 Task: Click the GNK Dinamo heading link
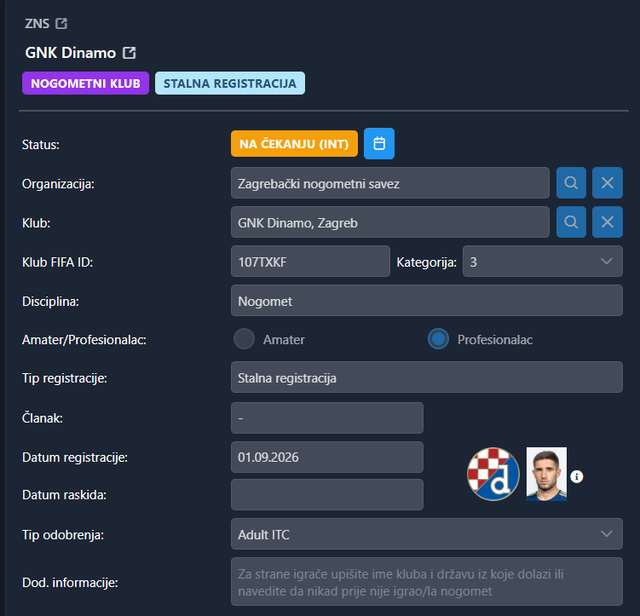(71, 53)
